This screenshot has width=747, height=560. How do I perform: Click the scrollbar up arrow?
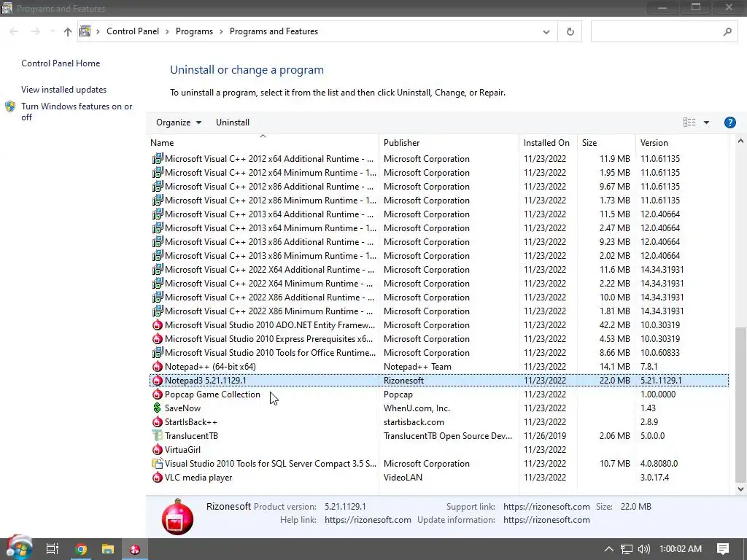740,141
